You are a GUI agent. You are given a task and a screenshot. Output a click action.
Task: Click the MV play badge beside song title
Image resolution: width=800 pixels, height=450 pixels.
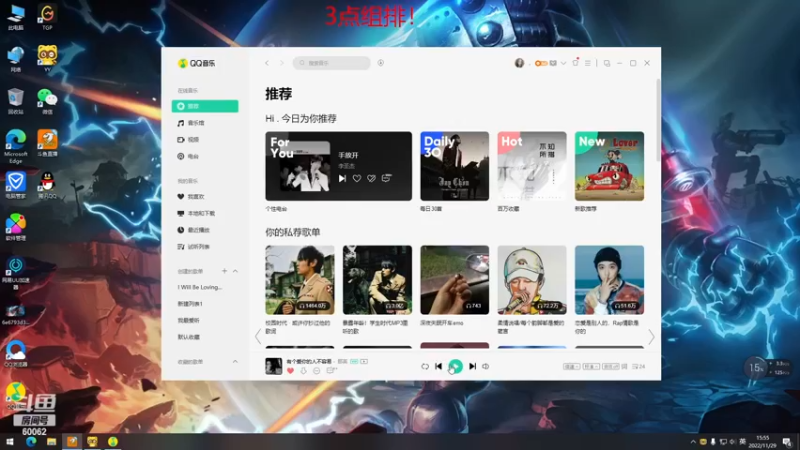tap(364, 361)
